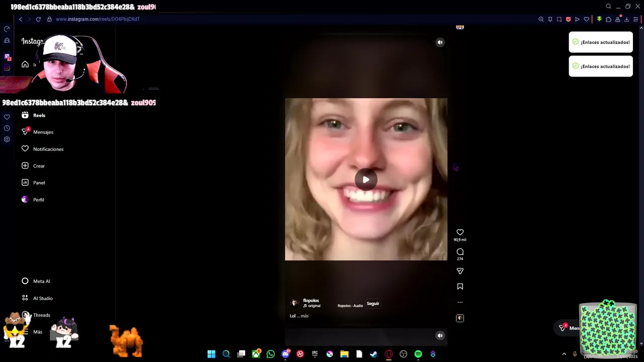Open the Windows Start menu

click(211, 354)
